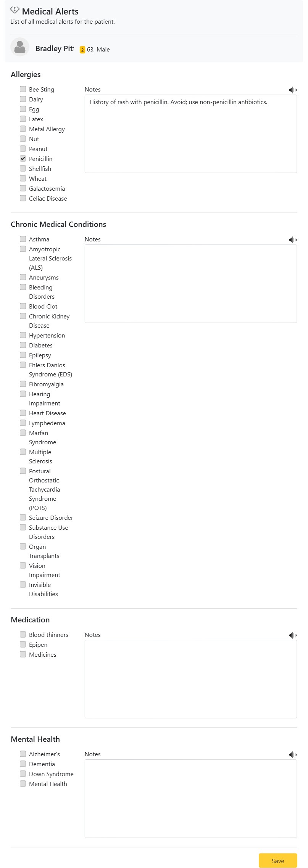Click the patient avatar icon beside Bradley Pit

20,47
